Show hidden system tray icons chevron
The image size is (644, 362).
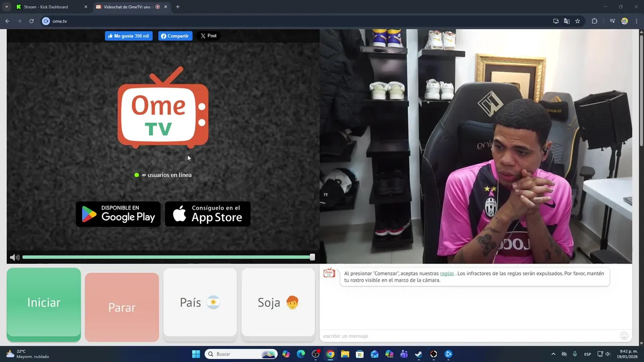click(x=553, y=354)
